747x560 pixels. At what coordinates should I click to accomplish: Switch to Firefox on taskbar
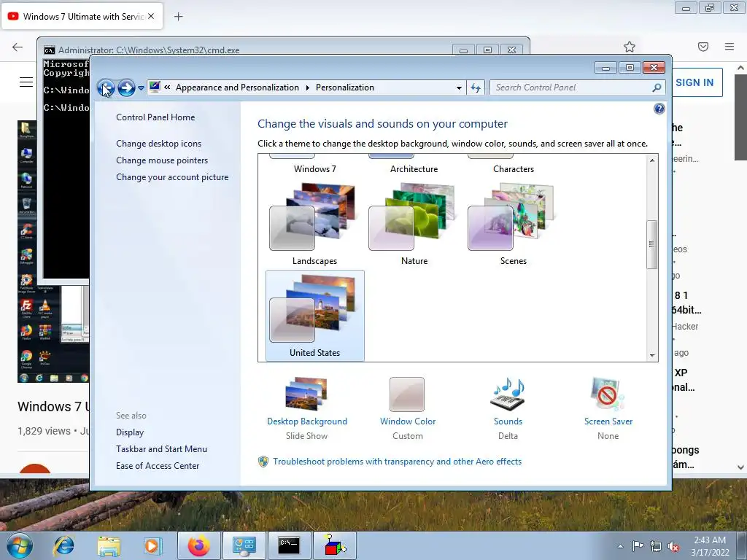point(199,545)
